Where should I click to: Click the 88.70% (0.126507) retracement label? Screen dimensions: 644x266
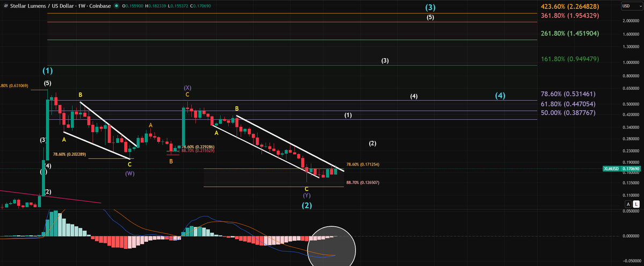(363, 183)
